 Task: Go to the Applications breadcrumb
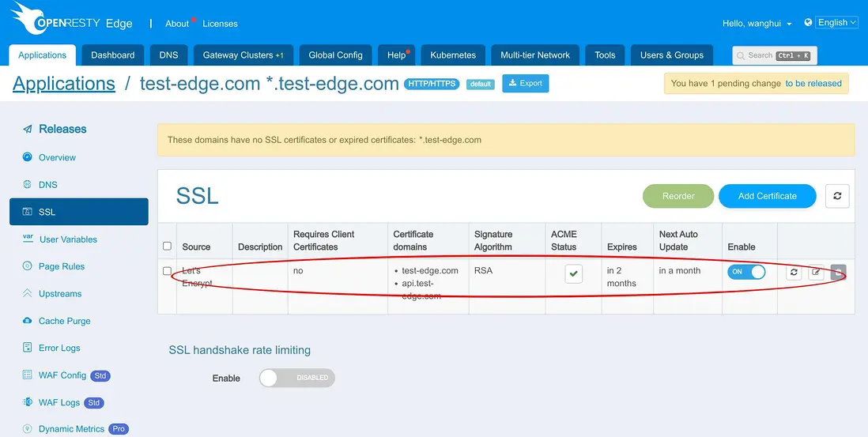(x=64, y=84)
